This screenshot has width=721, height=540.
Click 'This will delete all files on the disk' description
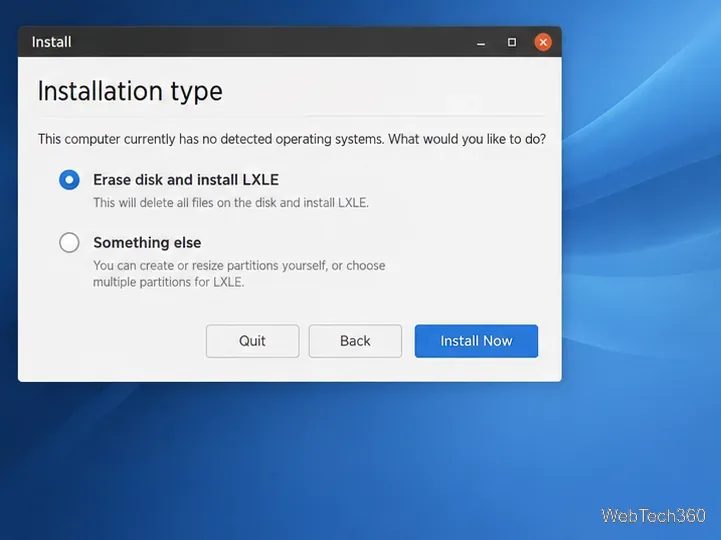[x=231, y=203]
